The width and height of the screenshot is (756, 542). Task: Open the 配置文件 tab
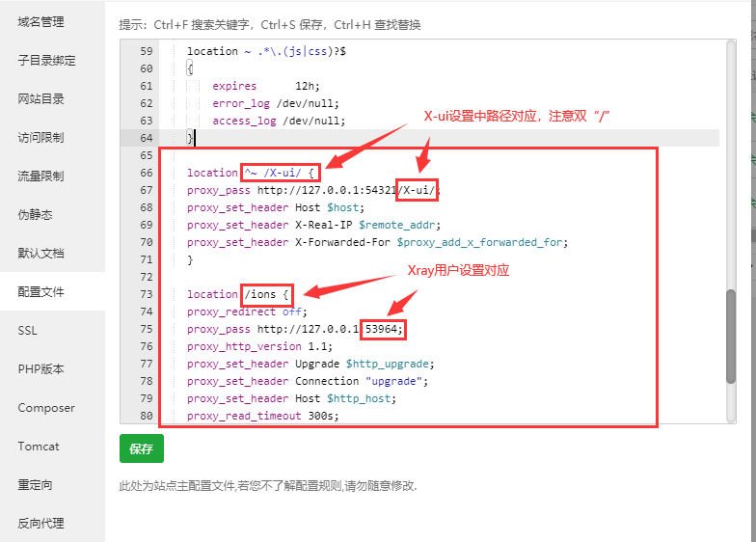(40, 291)
